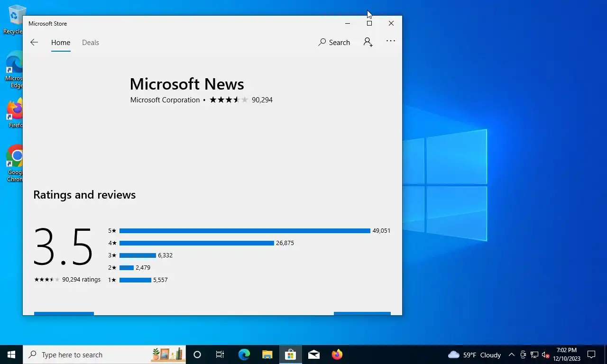Viewport: 607px width, 364px height.
Task: Open Cortana from the taskbar
Action: (197, 355)
